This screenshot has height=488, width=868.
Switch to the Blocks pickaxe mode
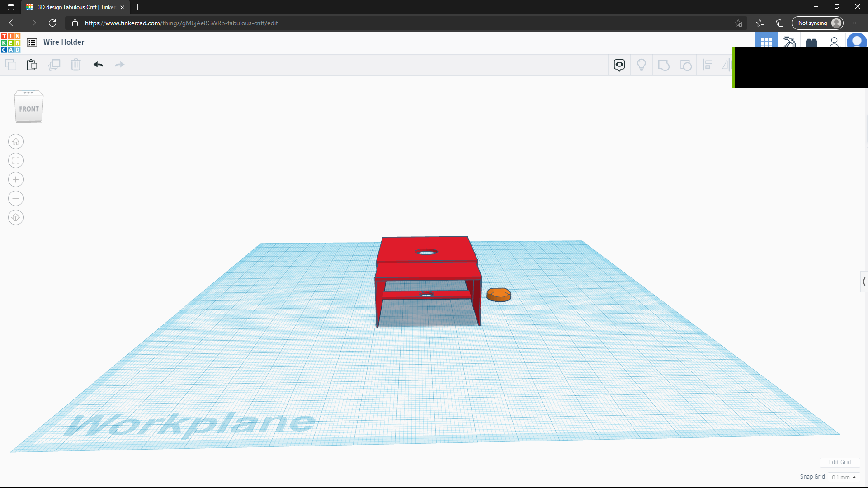click(789, 42)
